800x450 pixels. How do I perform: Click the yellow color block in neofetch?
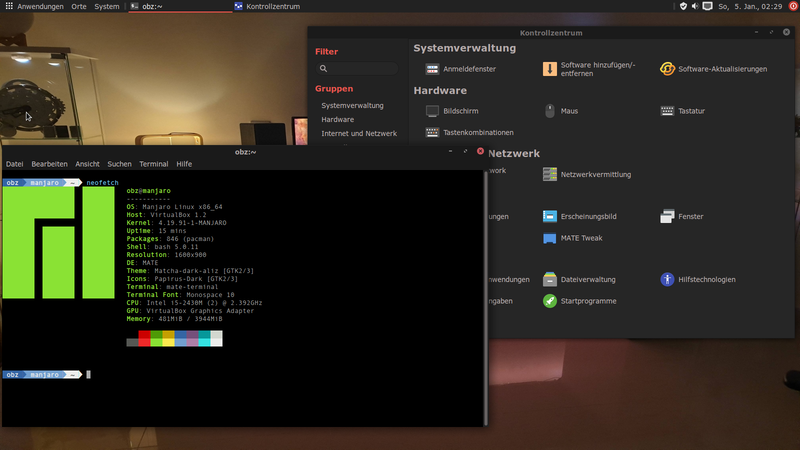(x=168, y=338)
